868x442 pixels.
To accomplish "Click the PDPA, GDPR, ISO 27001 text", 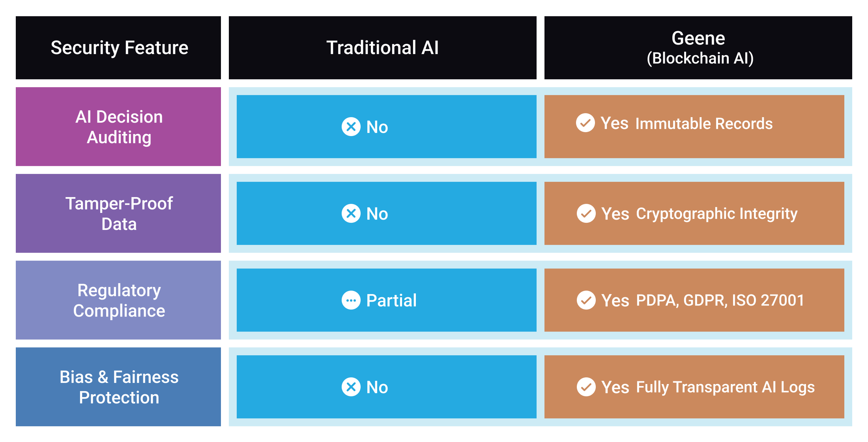I will (x=720, y=300).
